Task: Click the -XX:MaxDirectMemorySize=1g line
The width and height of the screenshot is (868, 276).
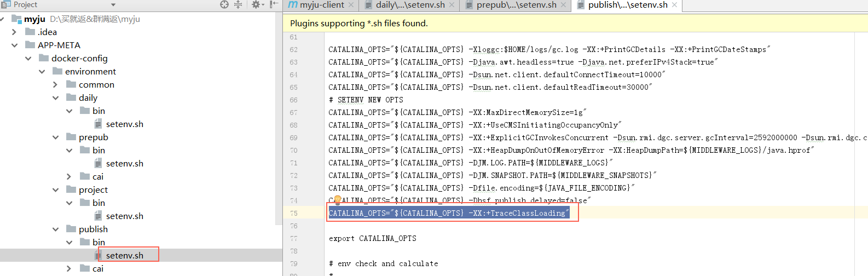Action: tap(458, 112)
